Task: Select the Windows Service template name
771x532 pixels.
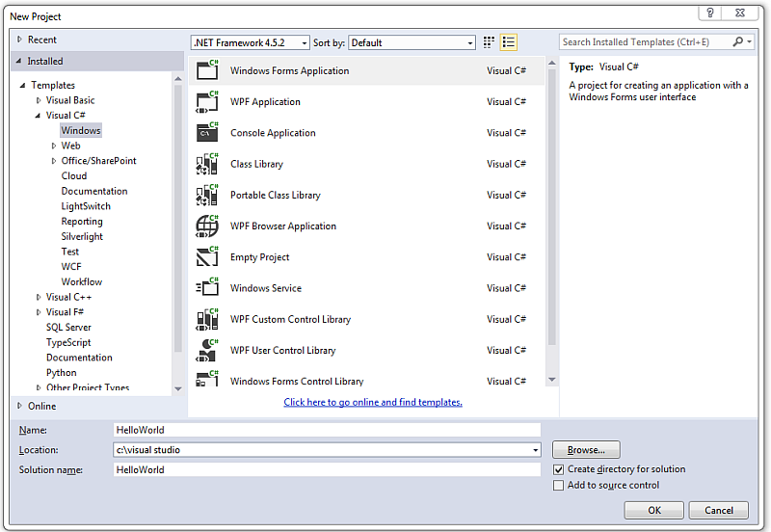Action: [x=266, y=288]
